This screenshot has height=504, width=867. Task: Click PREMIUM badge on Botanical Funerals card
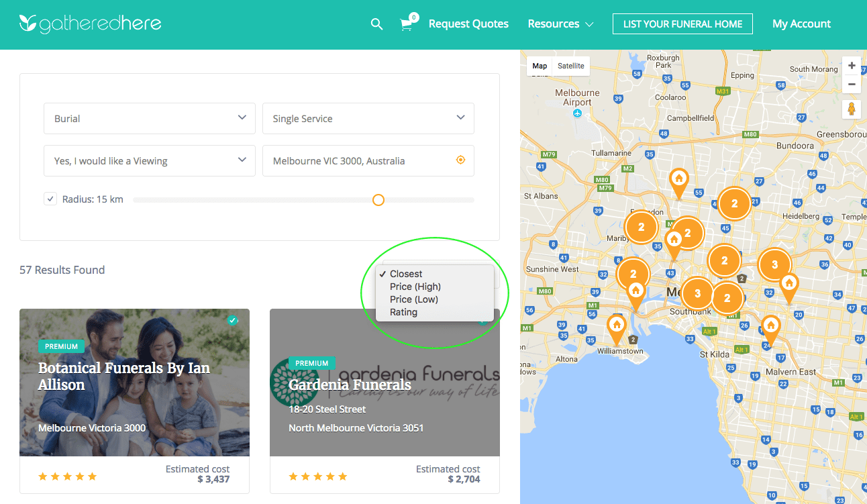(61, 346)
